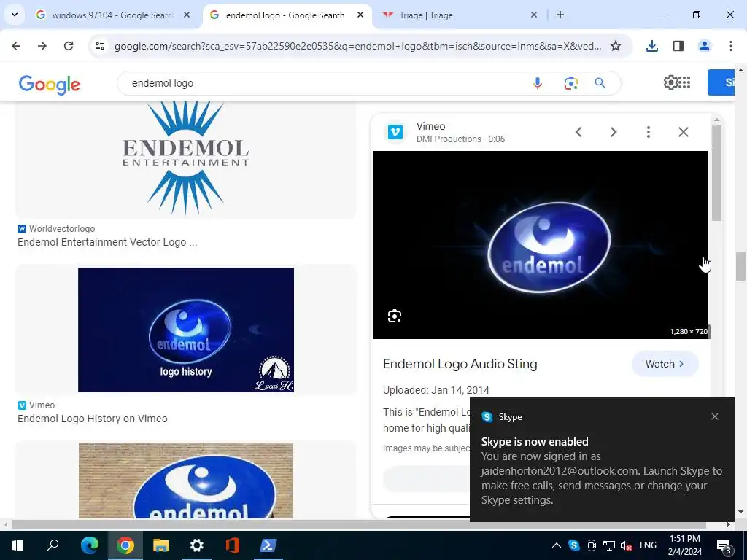Open Chrome three-dot menu
This screenshot has height=560, width=747.
(x=731, y=46)
